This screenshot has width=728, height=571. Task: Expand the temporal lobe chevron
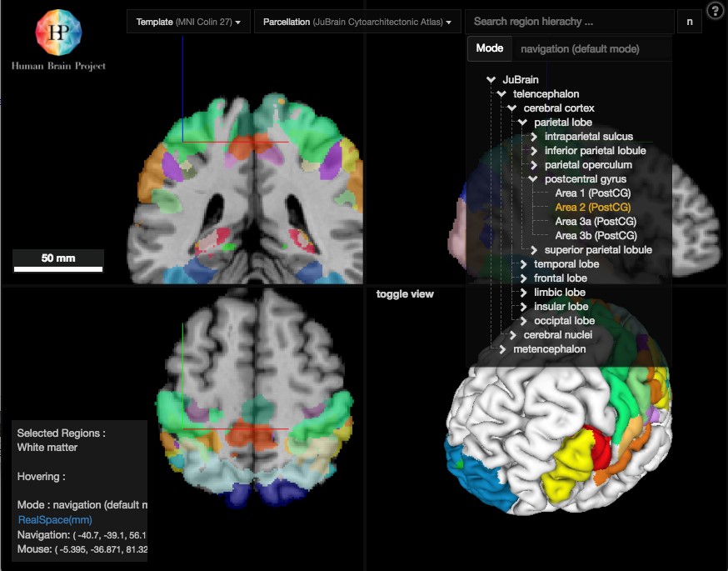(524, 264)
